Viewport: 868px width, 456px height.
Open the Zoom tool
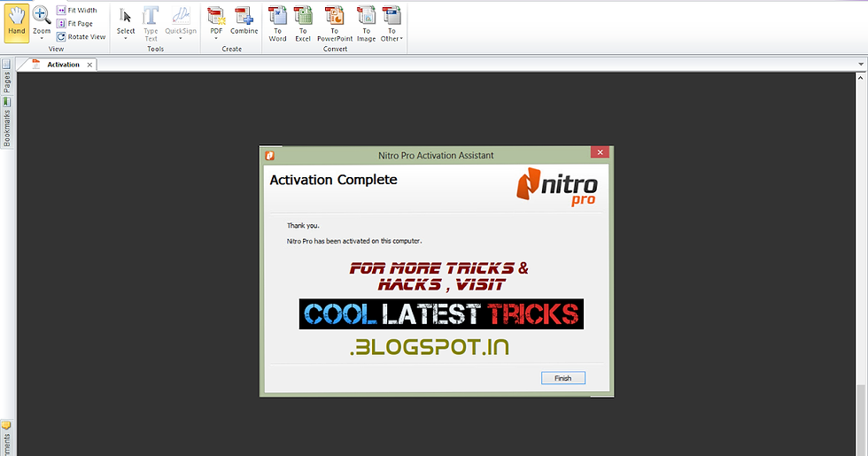pyautogui.click(x=42, y=21)
